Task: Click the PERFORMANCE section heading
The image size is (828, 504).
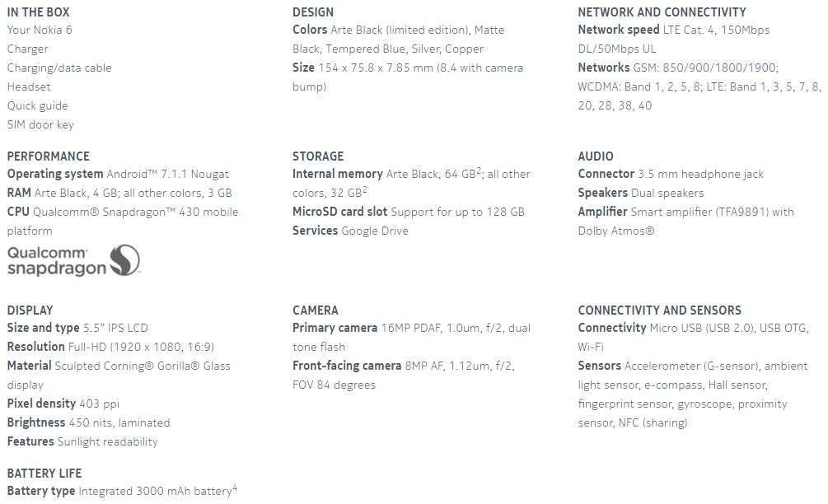Action: [49, 156]
